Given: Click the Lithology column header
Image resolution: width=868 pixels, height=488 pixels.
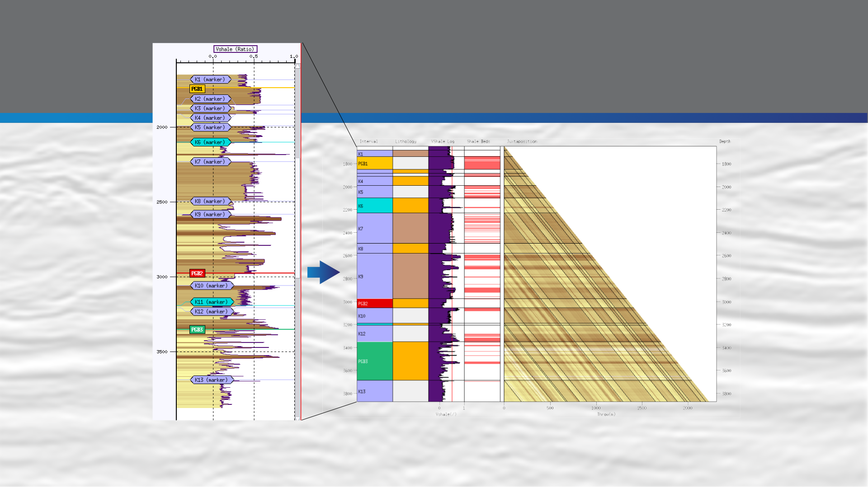Looking at the screenshot, I should point(406,141).
